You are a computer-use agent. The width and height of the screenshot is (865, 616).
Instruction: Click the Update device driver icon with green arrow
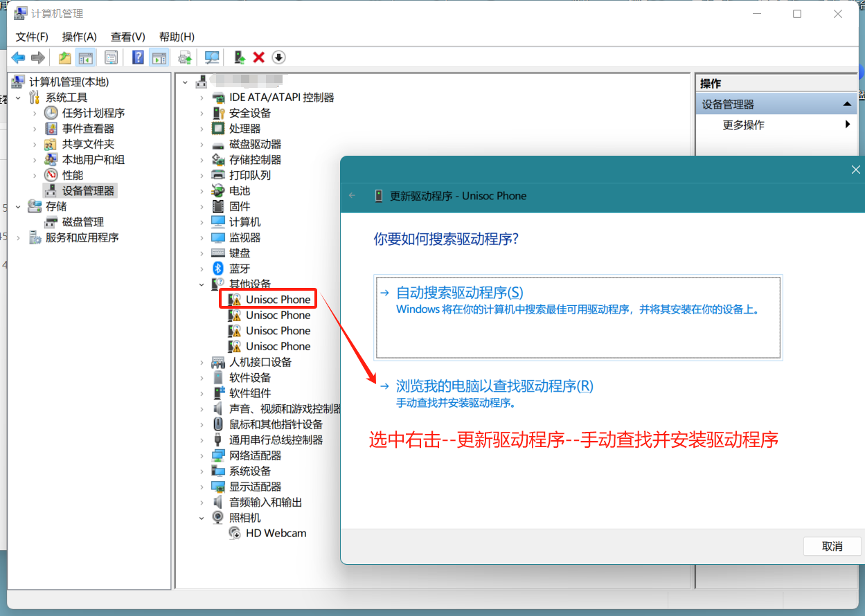coord(239,57)
